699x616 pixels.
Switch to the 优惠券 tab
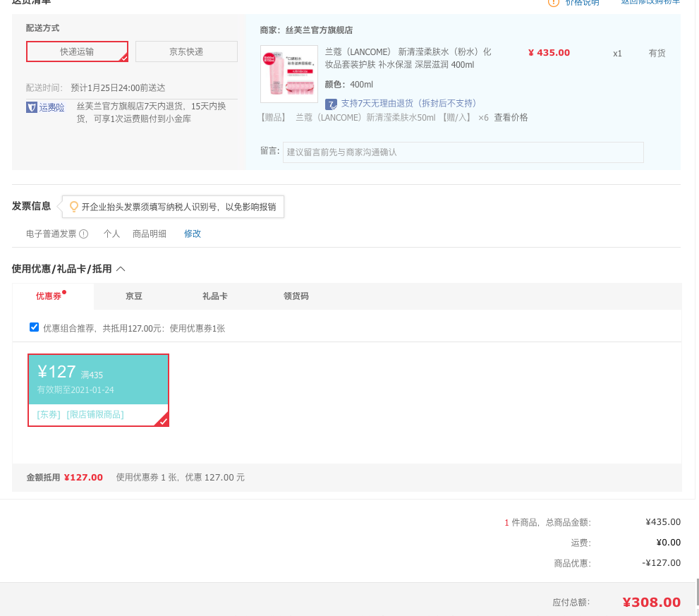(x=49, y=296)
